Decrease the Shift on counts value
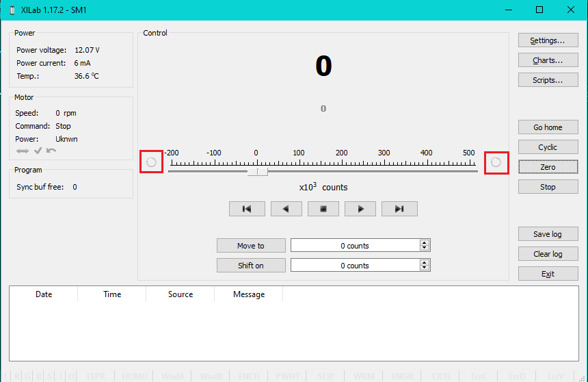Viewport: 588px width, 382px height. pos(425,268)
